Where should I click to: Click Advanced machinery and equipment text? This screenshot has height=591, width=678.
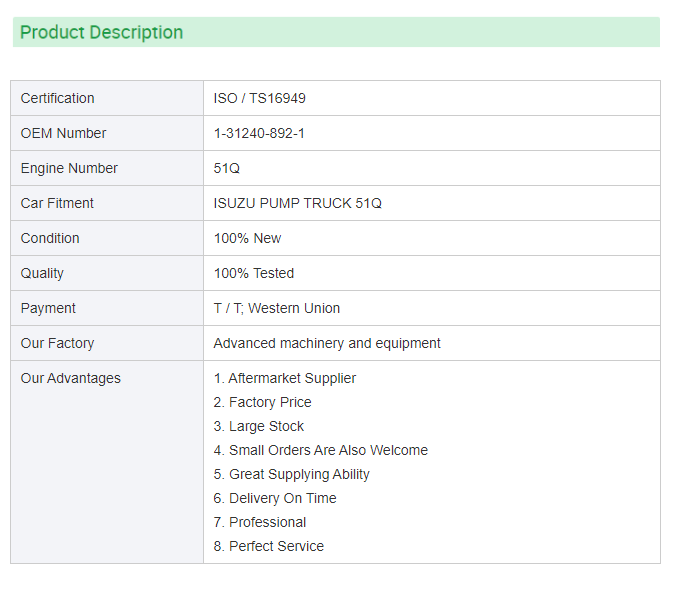coord(327,343)
